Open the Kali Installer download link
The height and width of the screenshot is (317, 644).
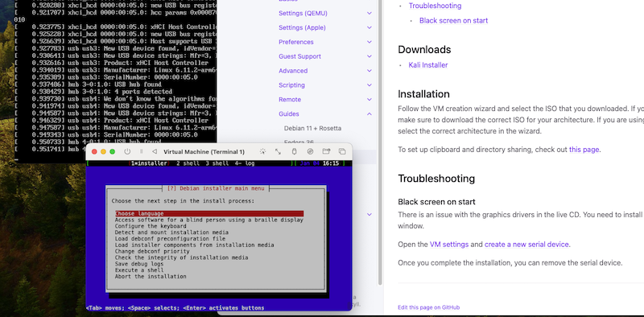428,65
